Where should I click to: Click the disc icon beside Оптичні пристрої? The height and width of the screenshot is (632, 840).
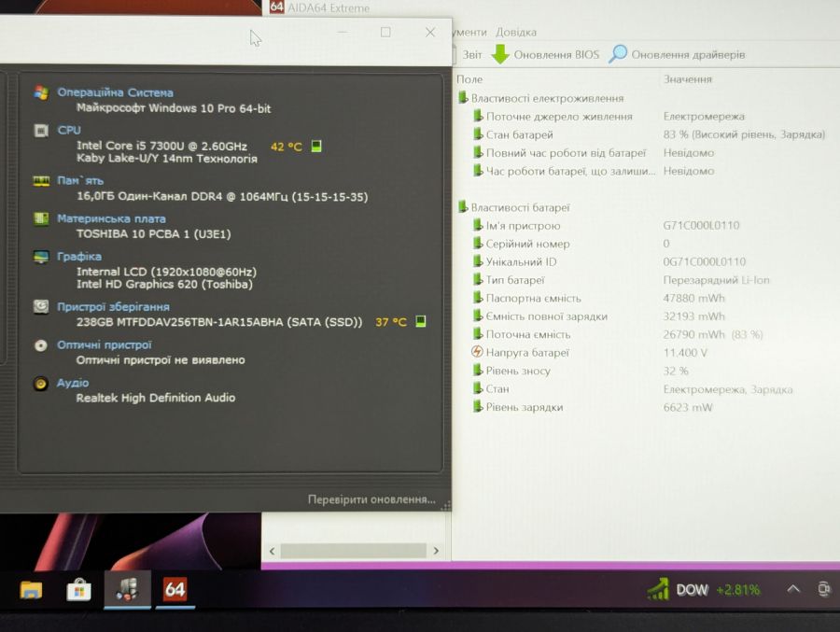point(41,345)
